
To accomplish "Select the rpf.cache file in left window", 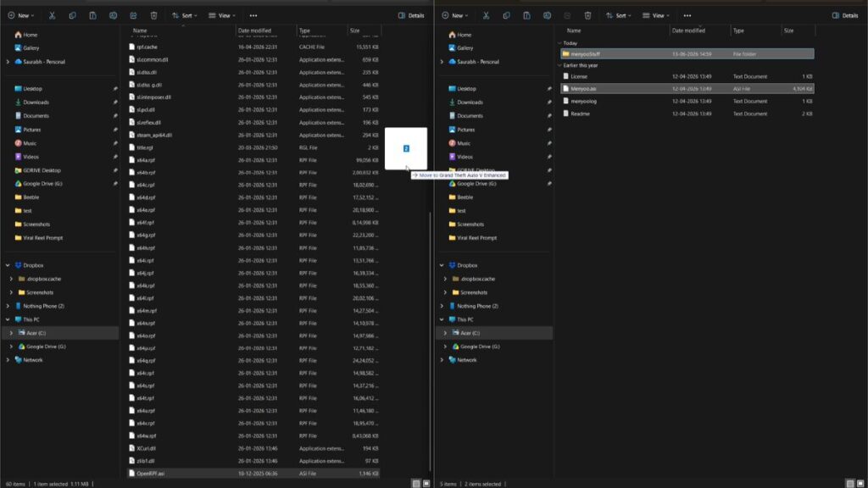I will [253, 47].
